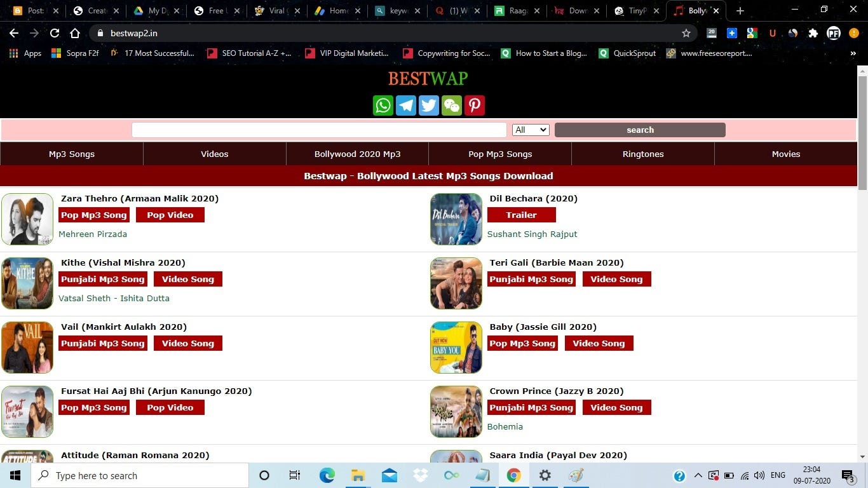Open Mail app in taskbar
The image size is (868, 488).
[390, 475]
